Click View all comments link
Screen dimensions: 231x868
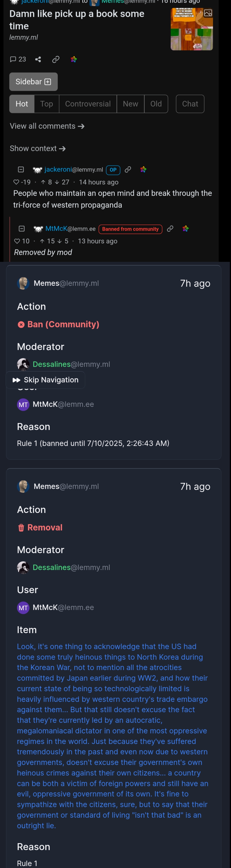(47, 126)
